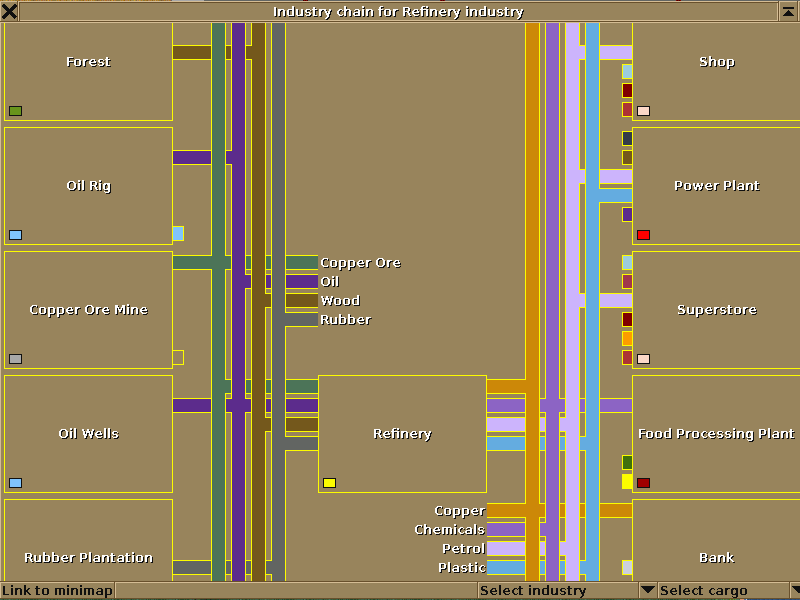The image size is (800, 600).
Task: Click the purple cargo square beside Power Plant
Action: pyautogui.click(x=627, y=214)
